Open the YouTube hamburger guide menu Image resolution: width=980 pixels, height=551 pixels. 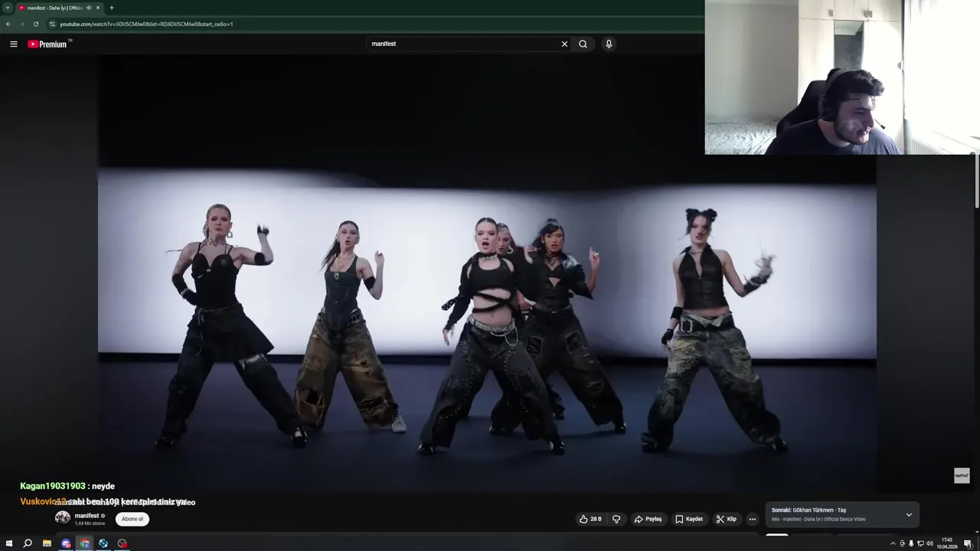pyautogui.click(x=13, y=44)
